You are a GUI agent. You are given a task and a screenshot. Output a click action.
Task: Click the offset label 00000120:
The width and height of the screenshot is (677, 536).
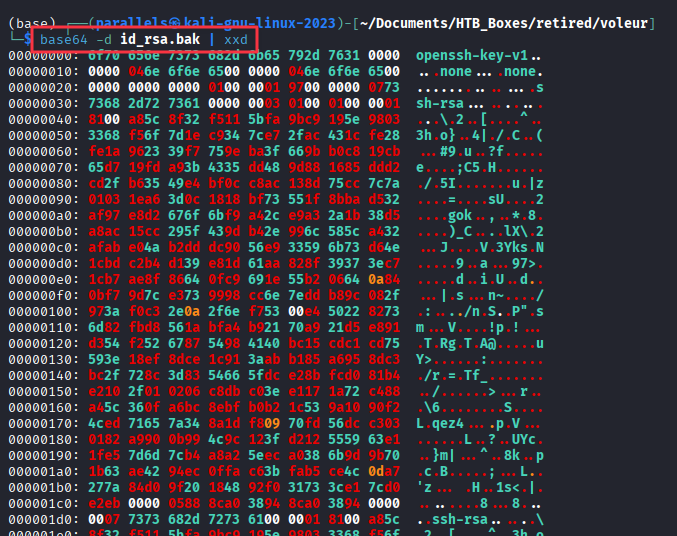tap(44, 343)
